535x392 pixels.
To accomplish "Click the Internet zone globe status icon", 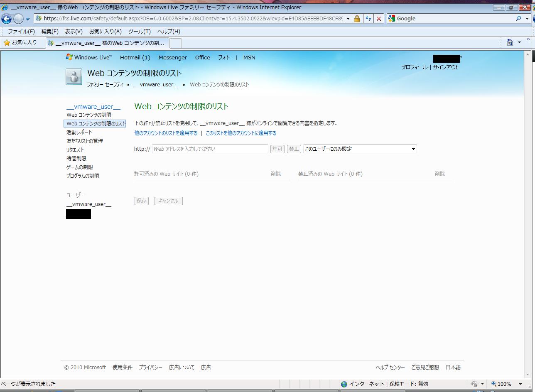I will click(344, 384).
